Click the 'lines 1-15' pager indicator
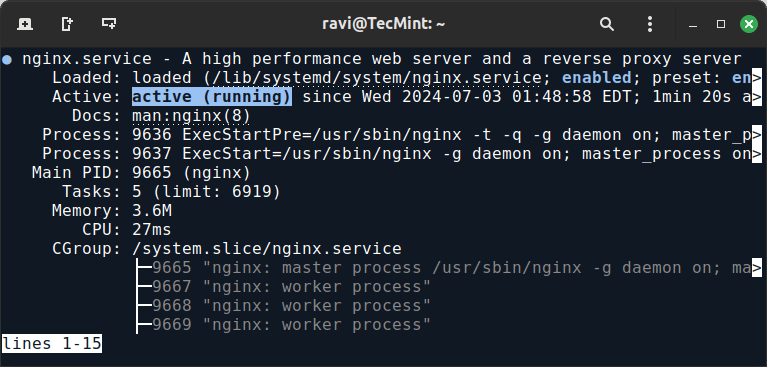This screenshot has width=767, height=367. 52,344
